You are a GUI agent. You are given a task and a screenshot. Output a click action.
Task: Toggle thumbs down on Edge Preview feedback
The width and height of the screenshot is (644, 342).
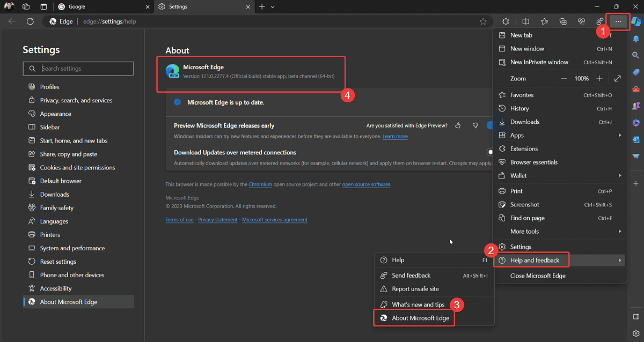[475, 125]
